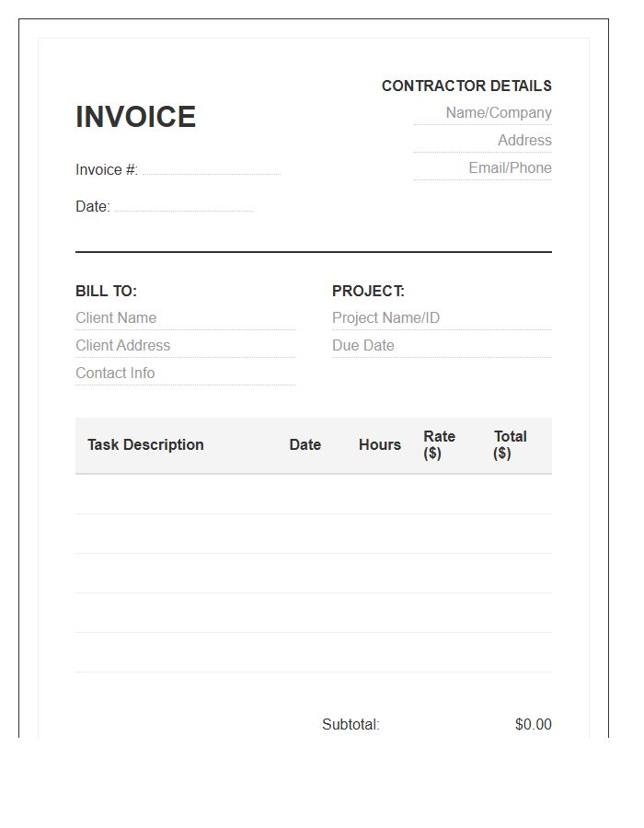Click the Email/Phone contractor field
Viewport: 644px width, 828px height.
(482, 167)
